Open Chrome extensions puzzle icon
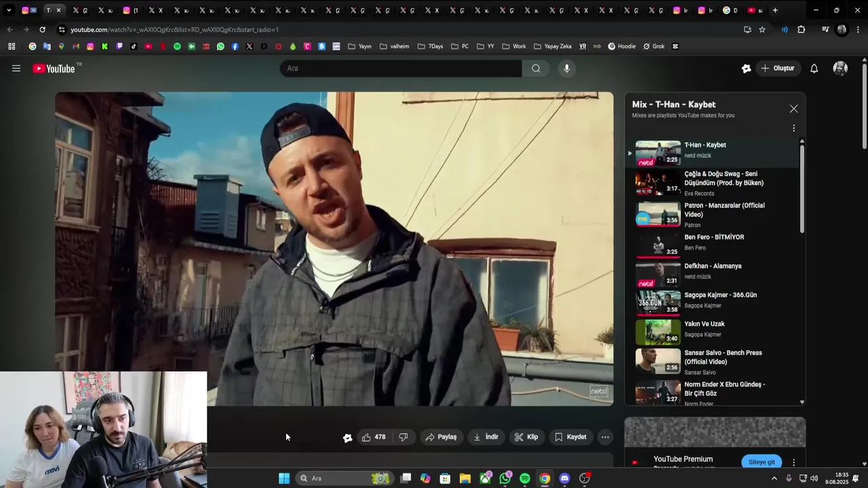This screenshot has width=868, height=488. 801,30
